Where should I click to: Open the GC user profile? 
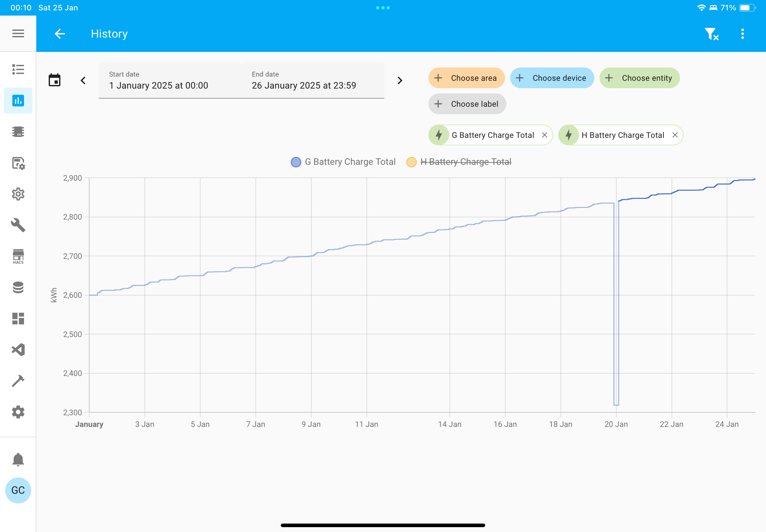18,490
